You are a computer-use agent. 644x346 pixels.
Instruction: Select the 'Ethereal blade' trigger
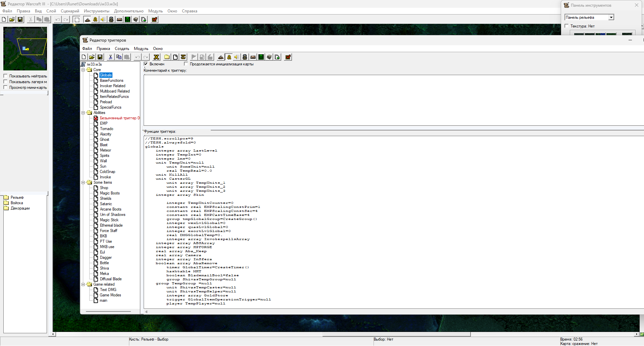[111, 225]
